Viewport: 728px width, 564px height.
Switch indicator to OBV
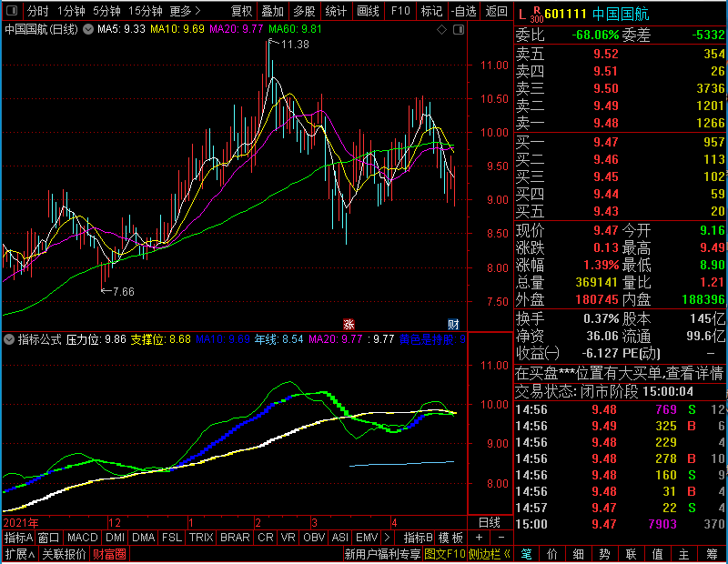[x=314, y=538]
